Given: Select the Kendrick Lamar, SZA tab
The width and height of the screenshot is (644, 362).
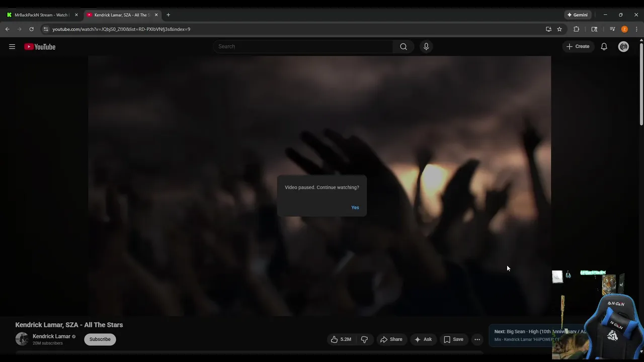Looking at the screenshot, I should 122,15.
